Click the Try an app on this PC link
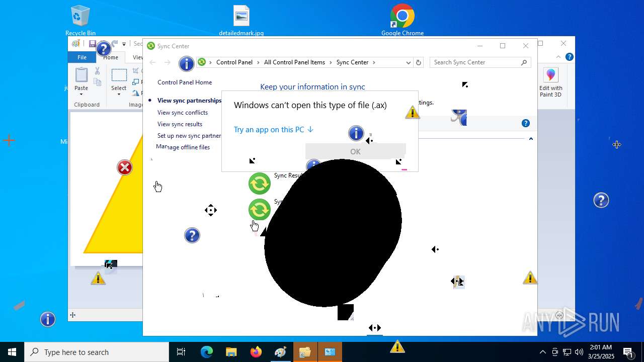Image resolution: width=644 pixels, height=362 pixels. click(274, 130)
